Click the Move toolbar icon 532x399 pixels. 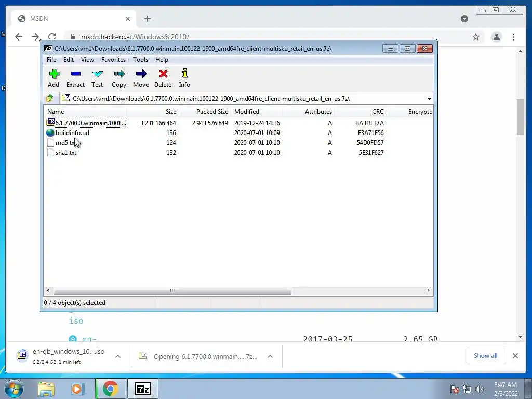pos(141,74)
